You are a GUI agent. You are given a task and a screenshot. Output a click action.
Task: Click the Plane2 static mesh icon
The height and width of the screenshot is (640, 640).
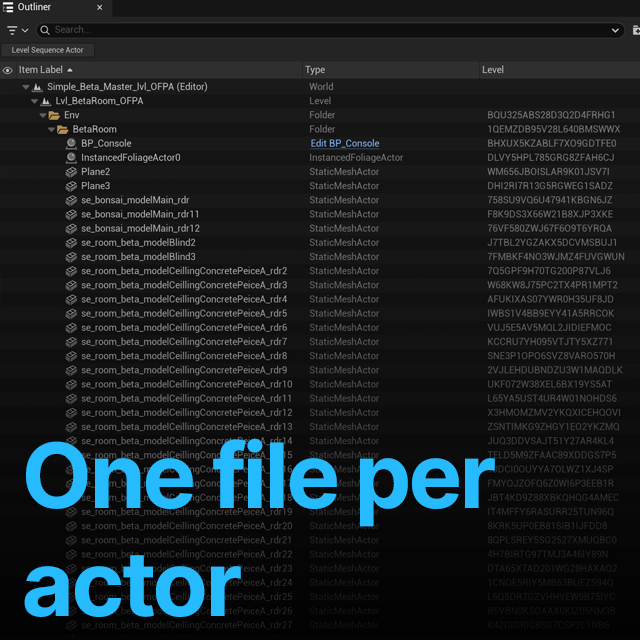click(x=71, y=172)
